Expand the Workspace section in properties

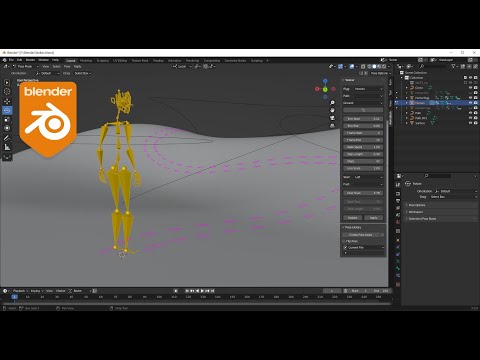pyautogui.click(x=441, y=212)
